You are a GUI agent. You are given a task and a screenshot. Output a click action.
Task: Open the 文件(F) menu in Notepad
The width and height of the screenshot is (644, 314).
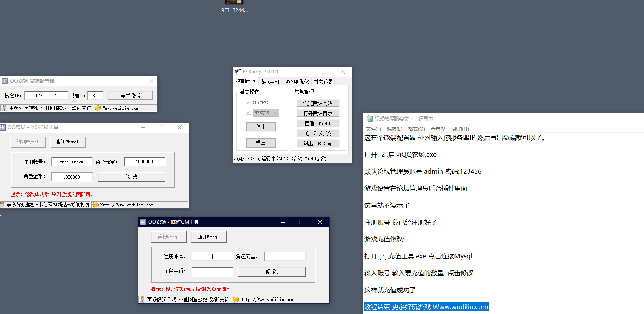[373, 129]
